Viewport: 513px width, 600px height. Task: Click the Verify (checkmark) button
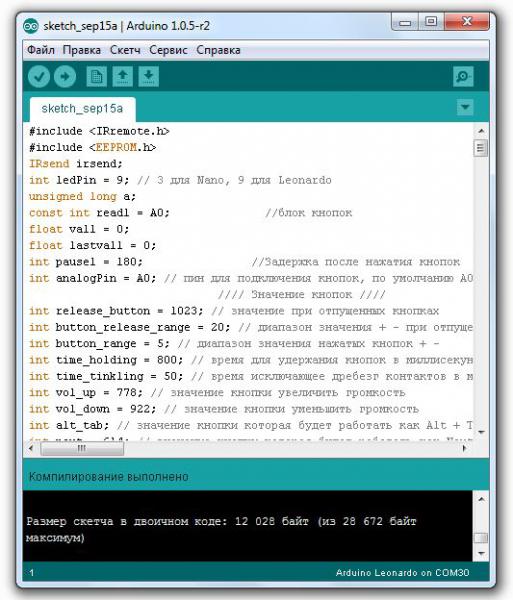[39, 77]
